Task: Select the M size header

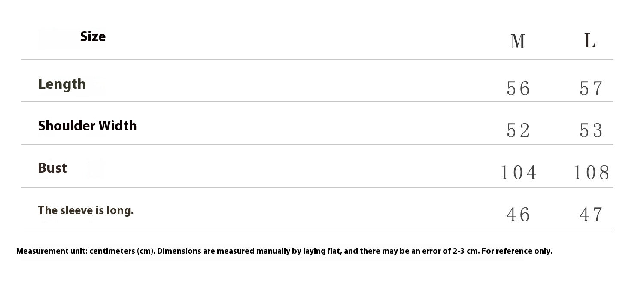Action: coord(518,42)
